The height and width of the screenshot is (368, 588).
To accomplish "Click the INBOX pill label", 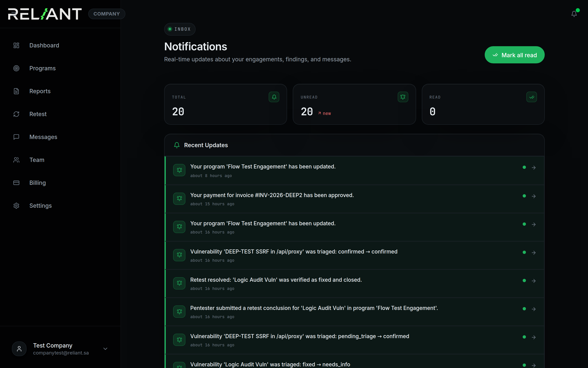I will 180,29.
